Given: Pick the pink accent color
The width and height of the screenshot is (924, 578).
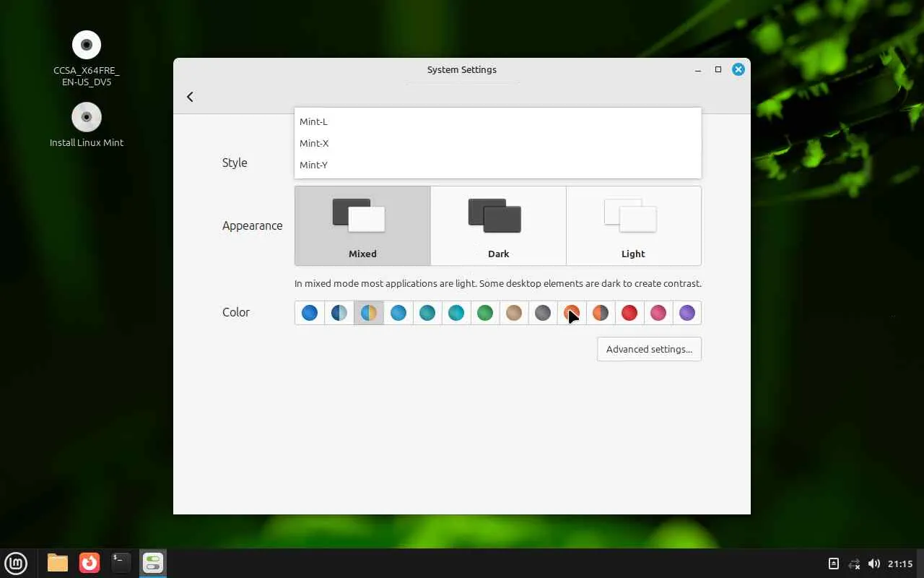Looking at the screenshot, I should [x=658, y=313].
